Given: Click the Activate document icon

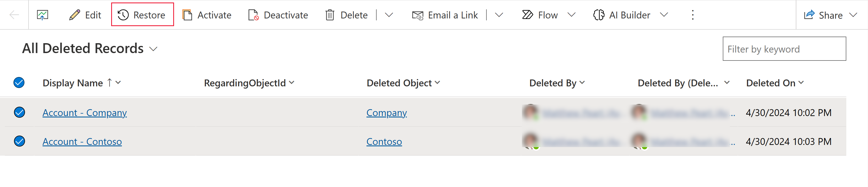Looking at the screenshot, I should (x=187, y=15).
